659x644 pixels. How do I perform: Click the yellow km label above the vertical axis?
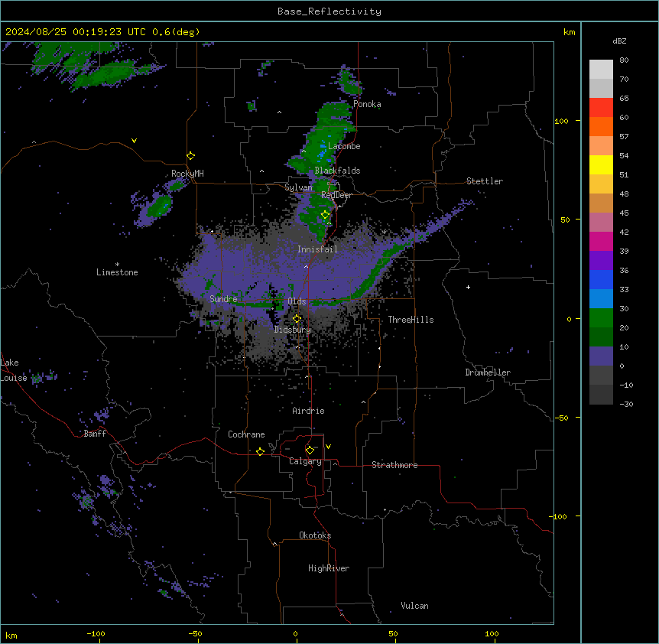click(569, 32)
